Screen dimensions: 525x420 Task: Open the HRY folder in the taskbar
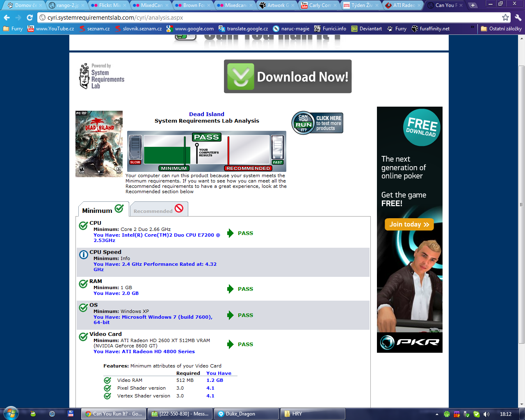tap(313, 414)
